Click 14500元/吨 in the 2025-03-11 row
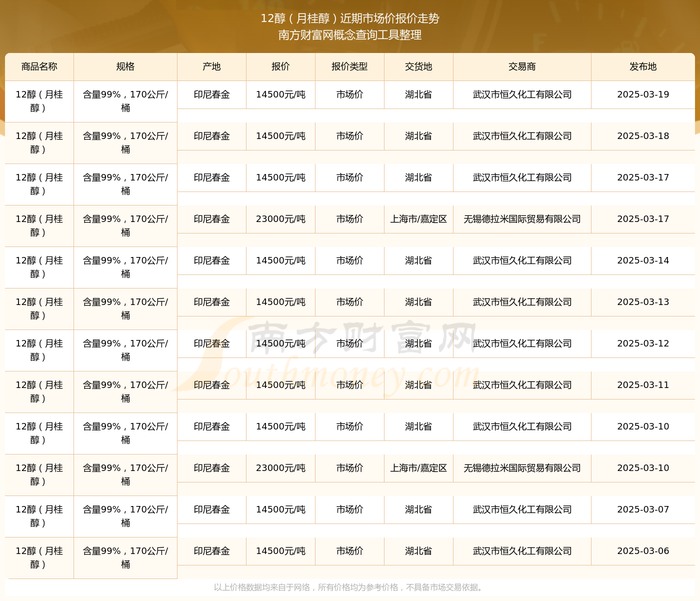This screenshot has width=700, height=601. tap(280, 385)
